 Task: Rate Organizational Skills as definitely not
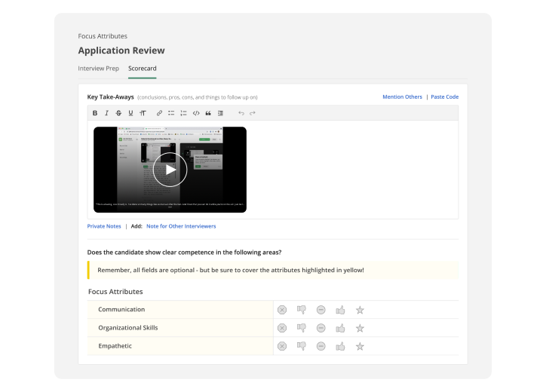[x=282, y=328]
